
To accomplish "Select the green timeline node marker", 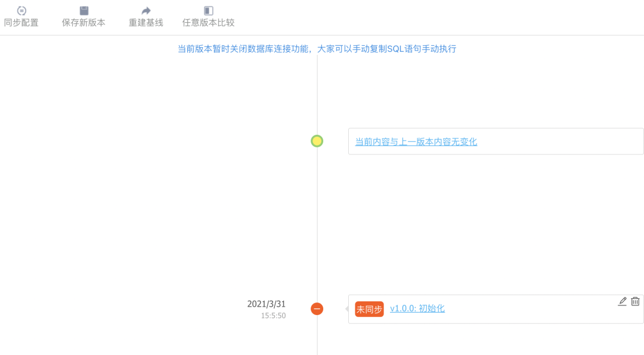I will (317, 141).
